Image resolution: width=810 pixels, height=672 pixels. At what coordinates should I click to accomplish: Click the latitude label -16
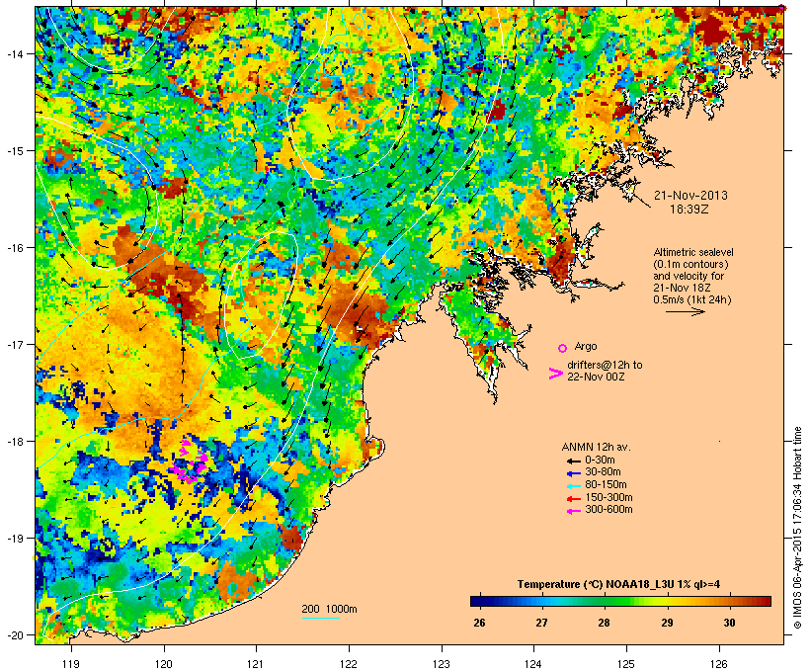(15, 248)
